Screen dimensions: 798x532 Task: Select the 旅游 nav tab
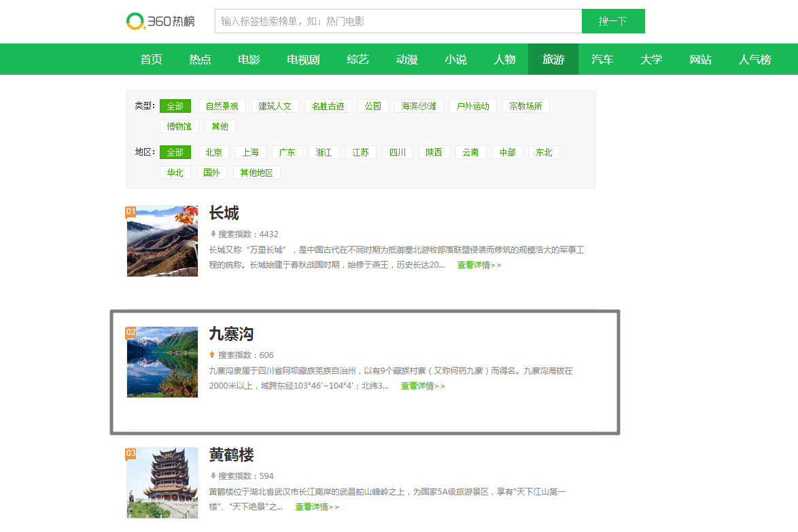[553, 60]
